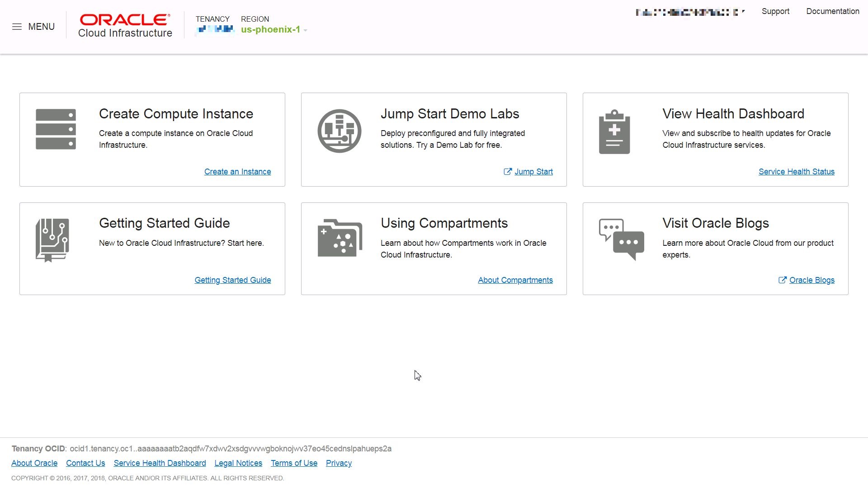Click 'Deploy preconfigured and fully integrated' description
868x488 pixels.
453,139
